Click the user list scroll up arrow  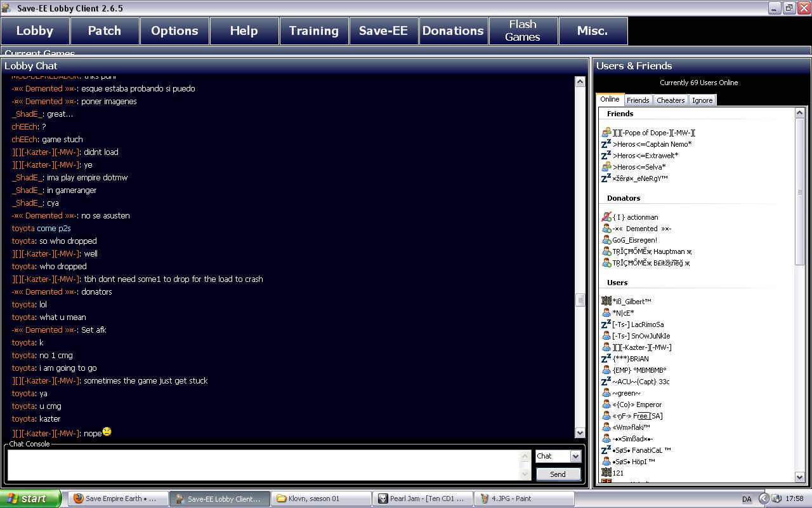tap(799, 113)
